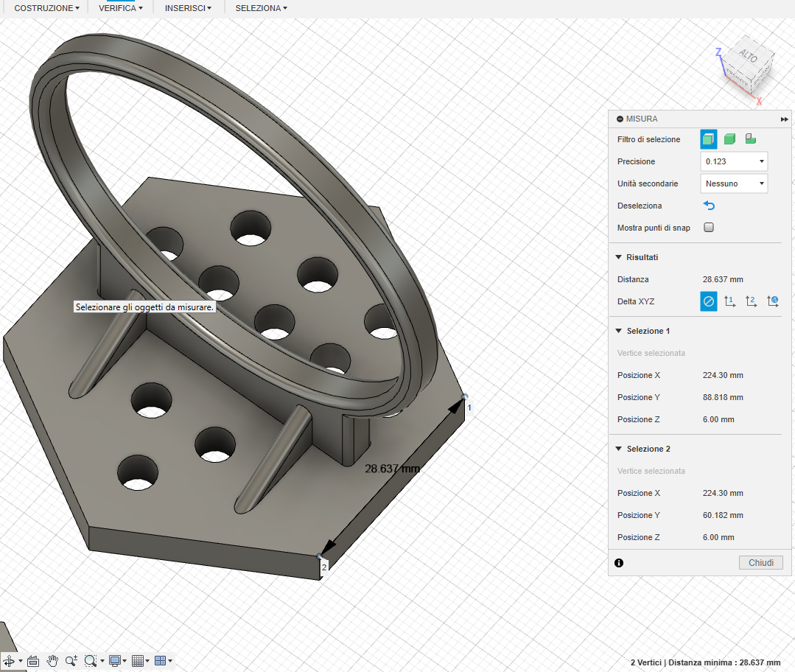The image size is (795, 672).
Task: Click the Deseleziona undo arrow
Action: point(708,206)
